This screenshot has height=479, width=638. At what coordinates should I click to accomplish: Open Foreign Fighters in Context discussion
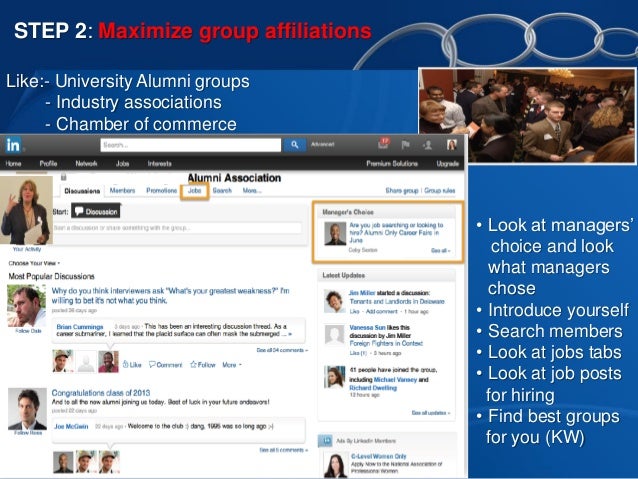pos(386,343)
